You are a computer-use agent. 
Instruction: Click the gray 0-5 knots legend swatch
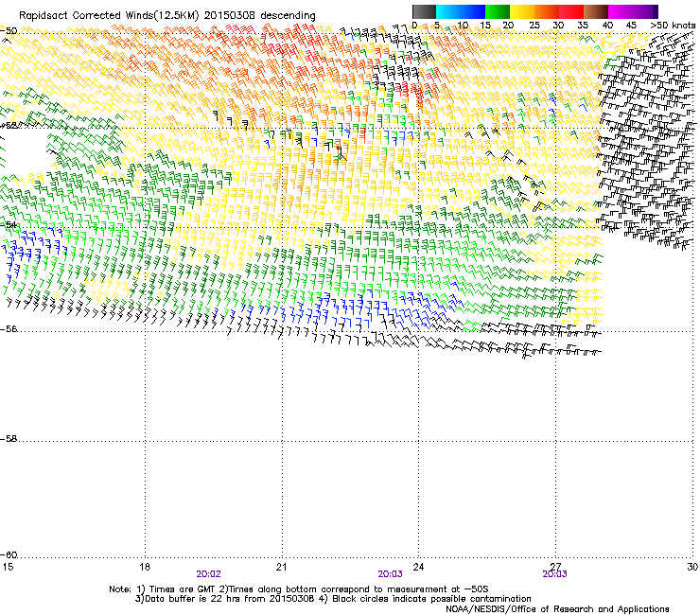[x=424, y=11]
